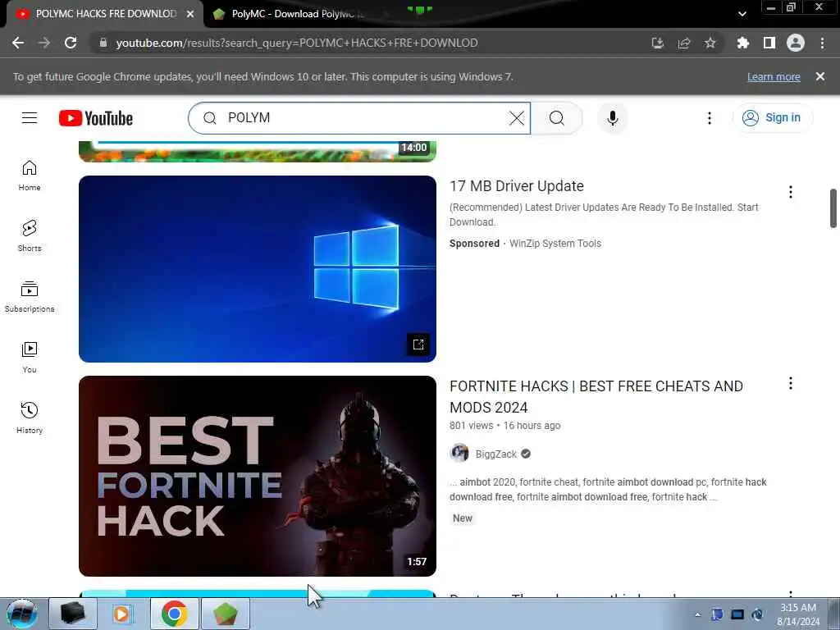Click the external link icon on ad thumbnail
The image size is (840, 630).
click(418, 344)
